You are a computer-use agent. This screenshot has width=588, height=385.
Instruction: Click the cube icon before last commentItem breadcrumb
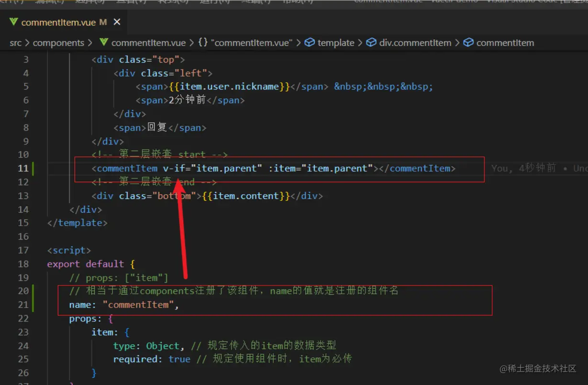[469, 43]
